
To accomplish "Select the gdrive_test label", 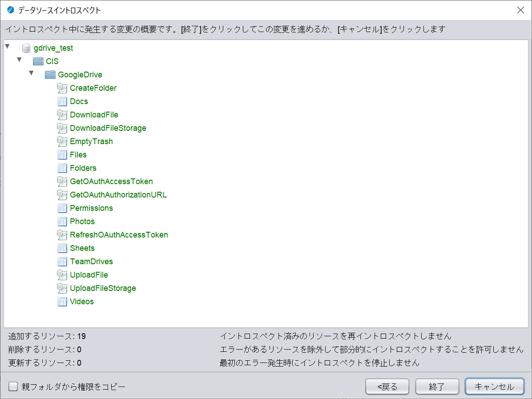I will 53,48.
